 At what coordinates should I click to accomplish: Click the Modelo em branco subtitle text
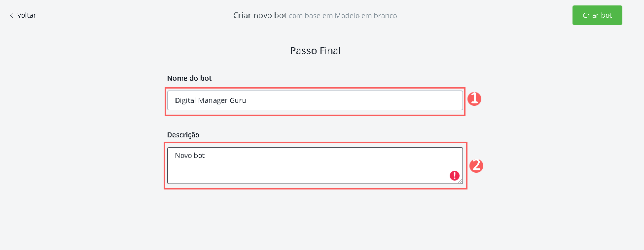click(366, 16)
